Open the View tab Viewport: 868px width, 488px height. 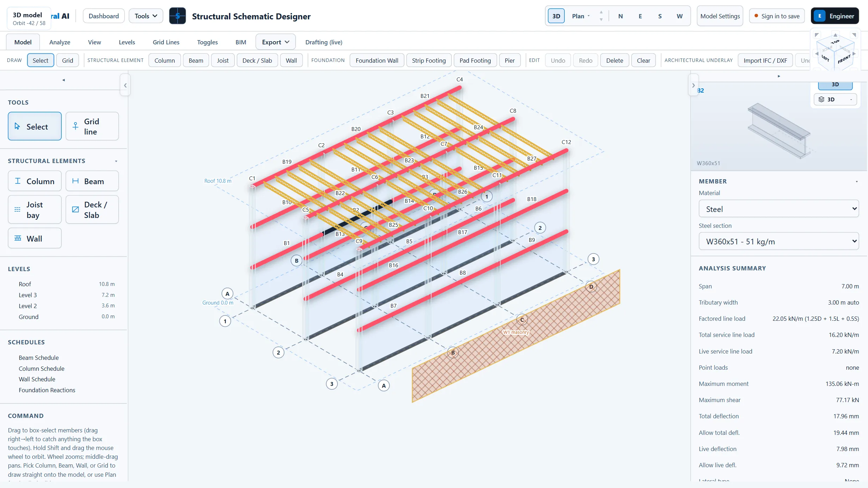94,42
